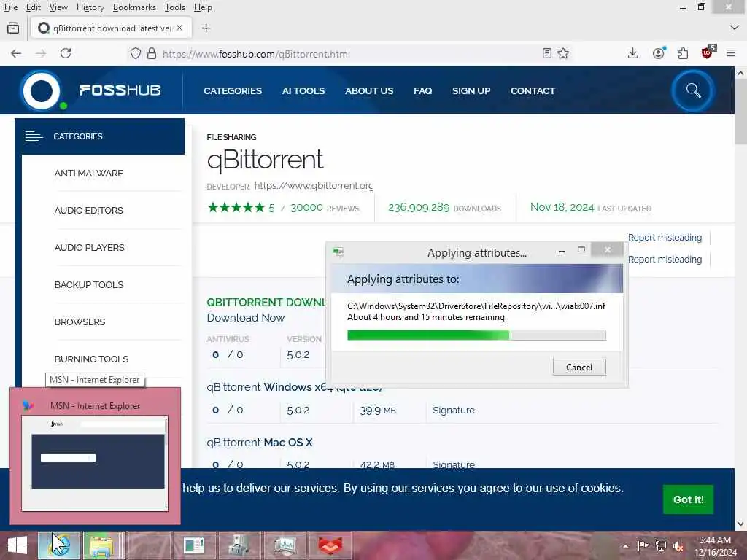Select BROWSERS category
The image size is (747, 560).
tap(80, 322)
